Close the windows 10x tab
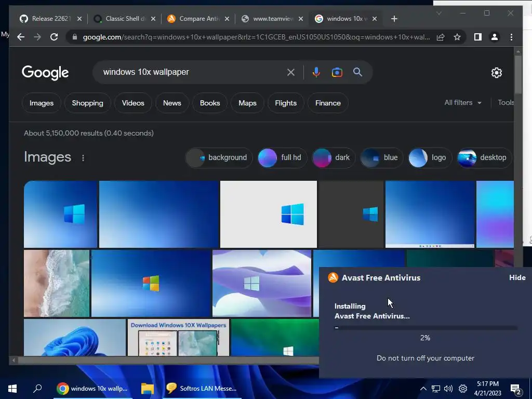 375,19
